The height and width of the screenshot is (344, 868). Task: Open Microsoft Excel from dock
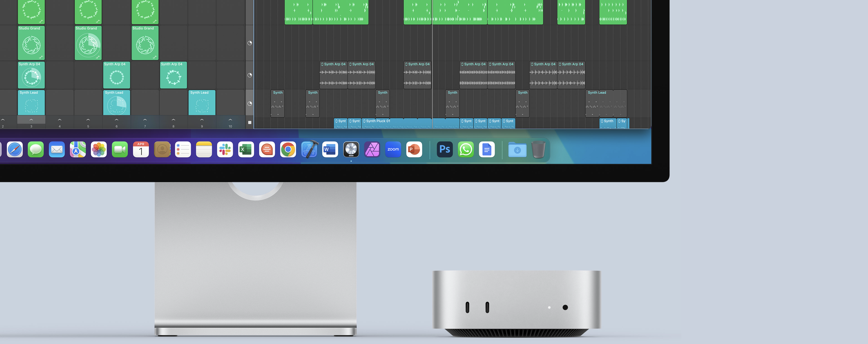click(x=246, y=150)
